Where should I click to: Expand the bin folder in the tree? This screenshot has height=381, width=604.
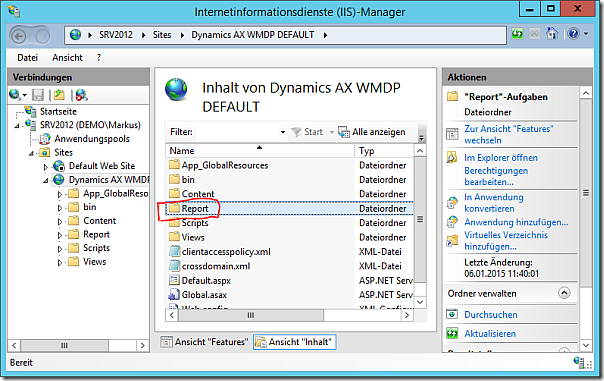pos(60,208)
